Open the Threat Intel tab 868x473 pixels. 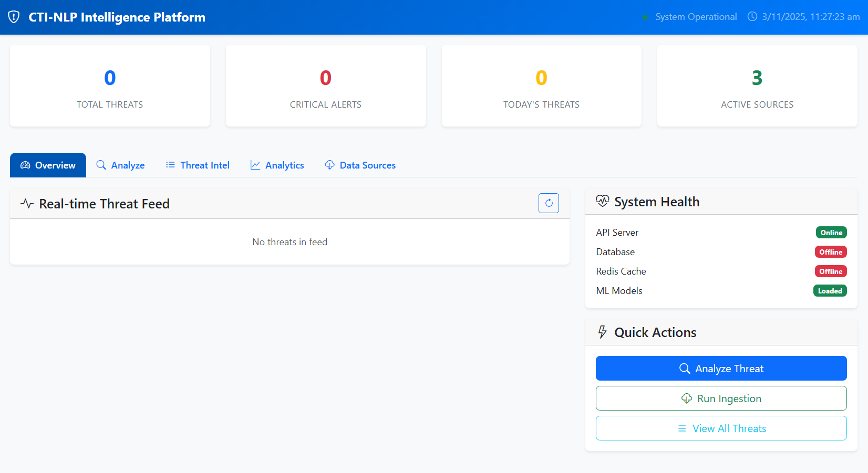198,165
